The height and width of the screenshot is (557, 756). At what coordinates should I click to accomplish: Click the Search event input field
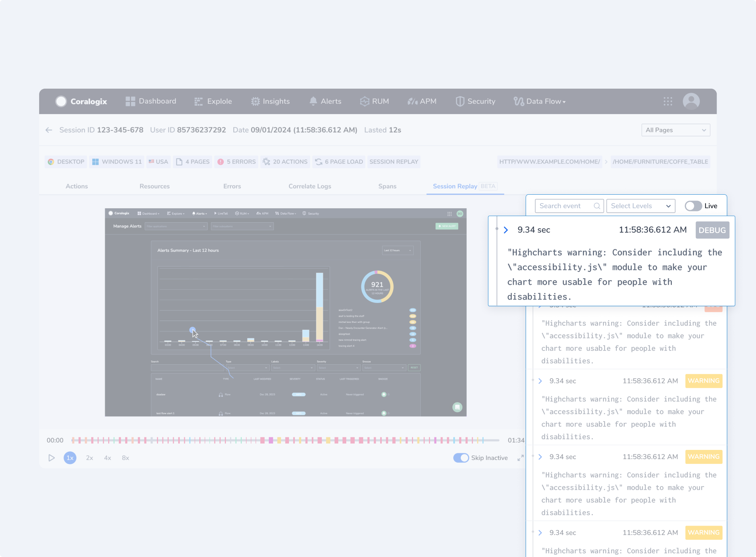(x=569, y=206)
